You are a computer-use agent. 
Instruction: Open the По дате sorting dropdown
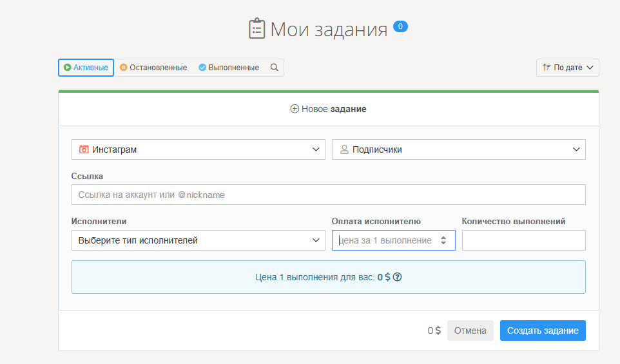click(568, 68)
